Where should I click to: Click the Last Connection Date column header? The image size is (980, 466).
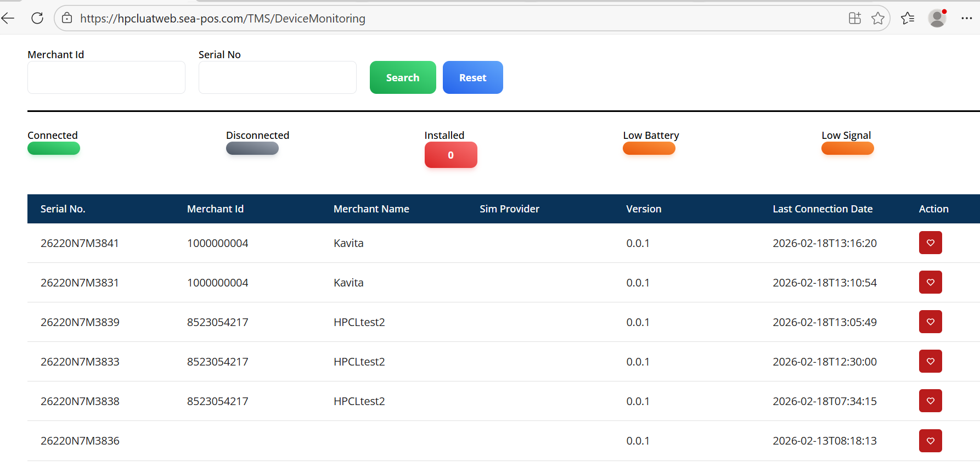pos(822,209)
